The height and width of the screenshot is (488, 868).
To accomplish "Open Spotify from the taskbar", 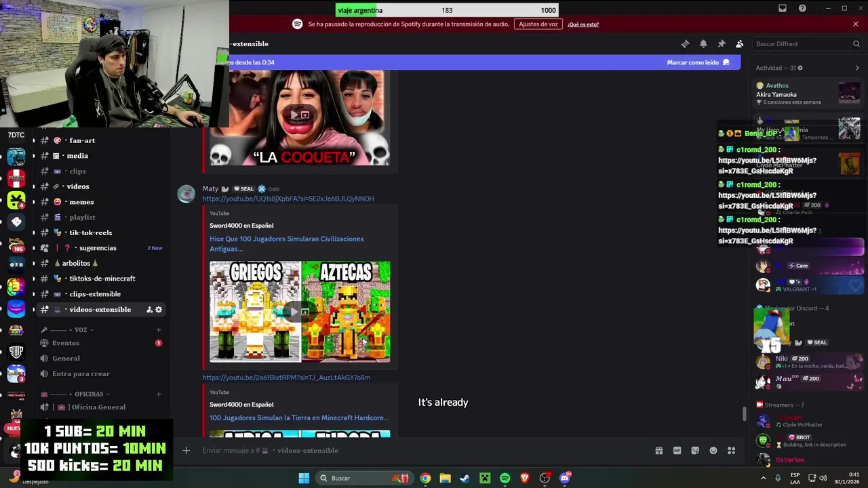I will 505,478.
